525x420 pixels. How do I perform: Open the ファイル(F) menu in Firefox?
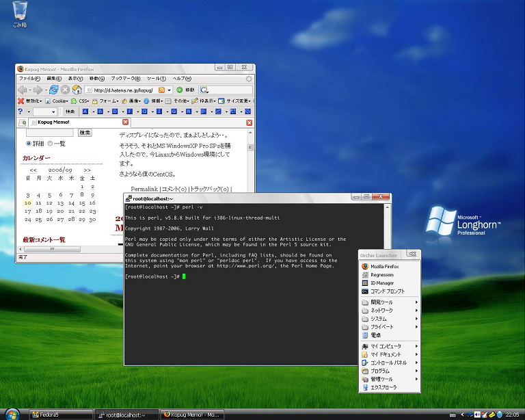(29, 79)
